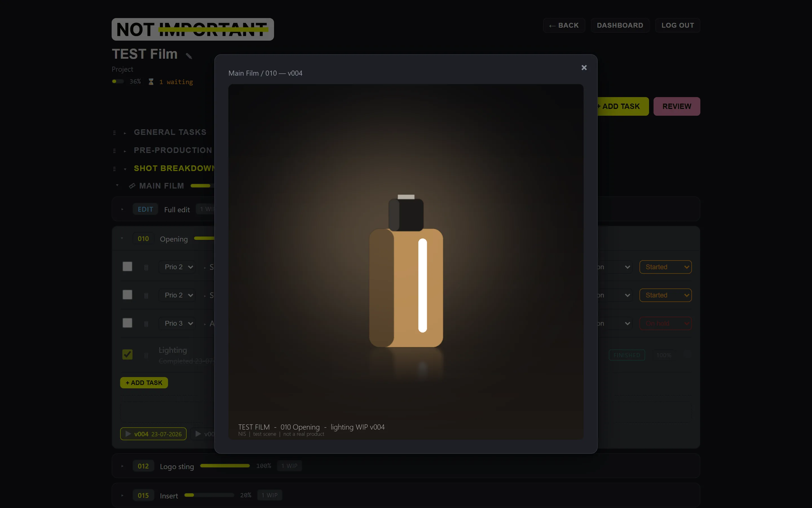Open the Prio 3 priority dropdown
This screenshot has width=812, height=508.
pos(178,323)
